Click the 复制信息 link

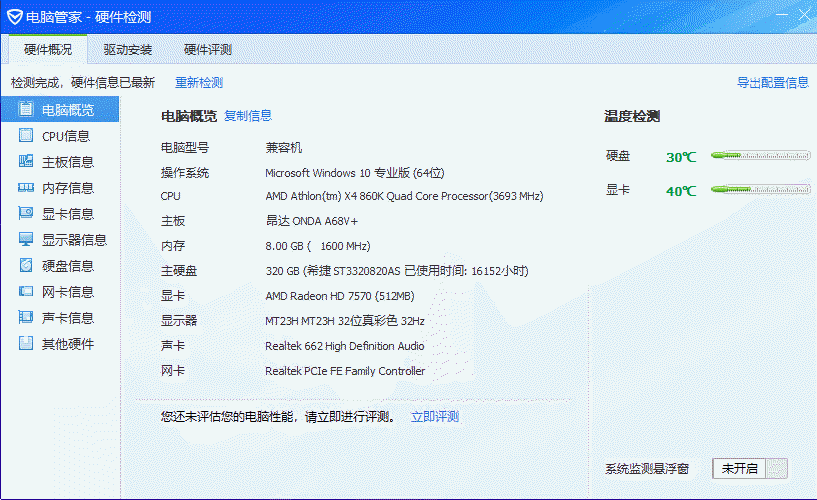(247, 116)
